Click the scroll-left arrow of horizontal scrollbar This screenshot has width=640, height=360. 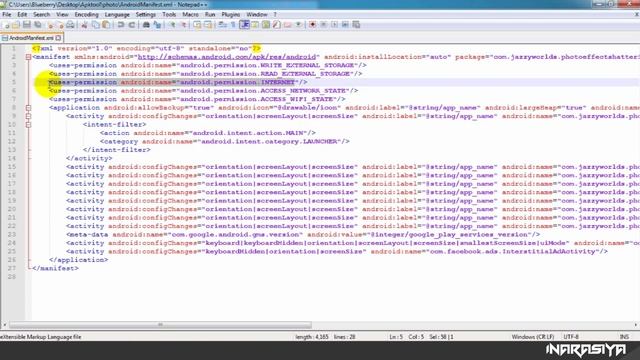(4, 325)
